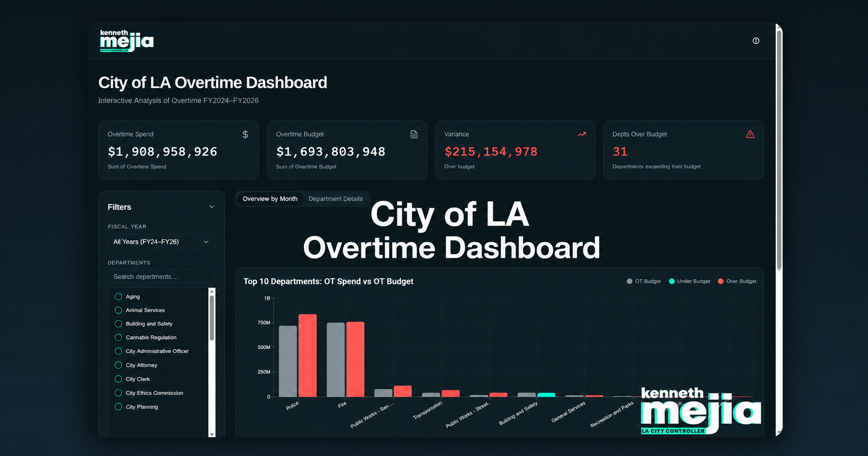The width and height of the screenshot is (868, 456).
Task: Click the dollar icon on the Overtime Spend card
Action: [x=245, y=134]
